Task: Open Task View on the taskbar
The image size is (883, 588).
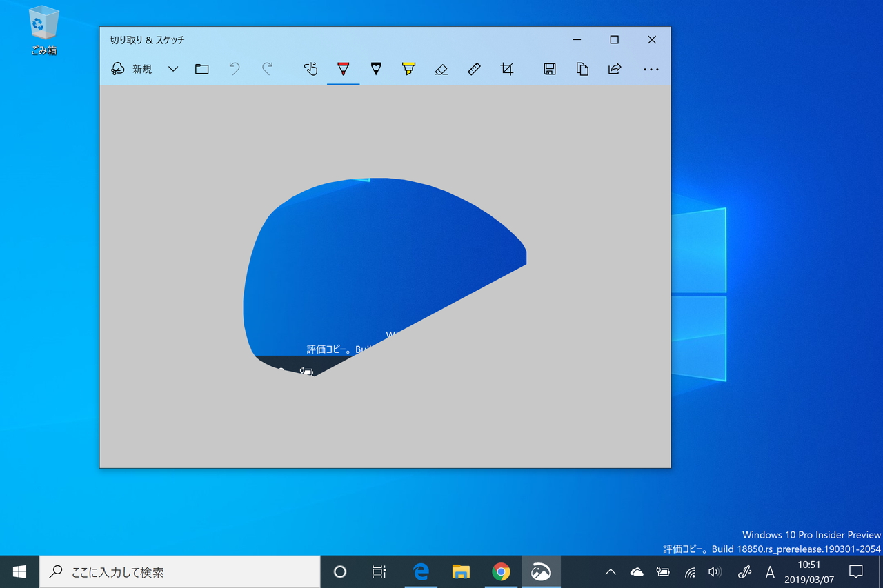Action: click(x=379, y=571)
